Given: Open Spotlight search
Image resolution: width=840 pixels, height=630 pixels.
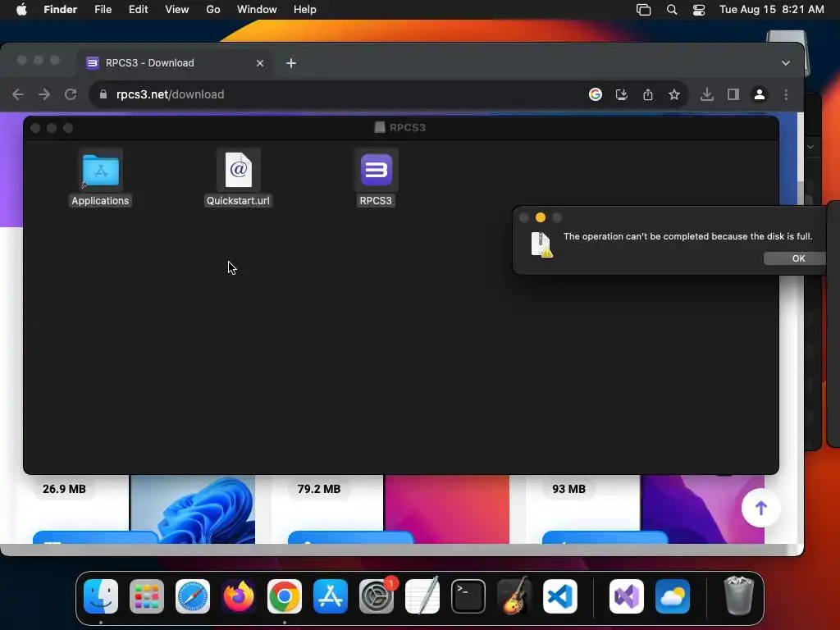Looking at the screenshot, I should pos(671,10).
